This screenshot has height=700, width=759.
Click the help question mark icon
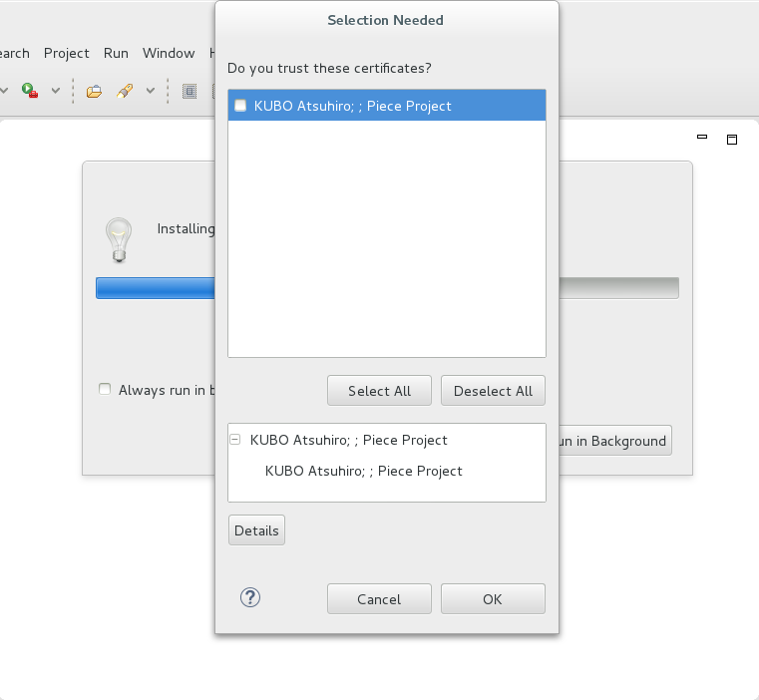[250, 597]
